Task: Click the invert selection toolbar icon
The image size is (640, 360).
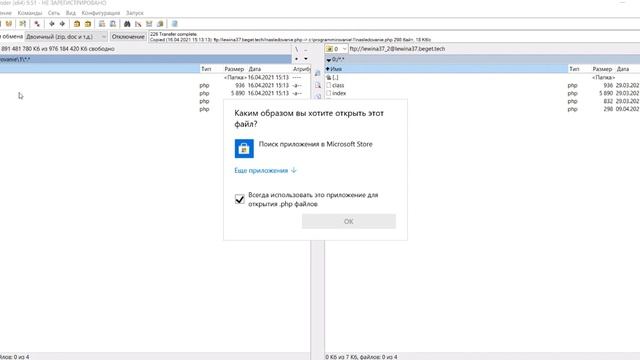Action: click(37, 24)
